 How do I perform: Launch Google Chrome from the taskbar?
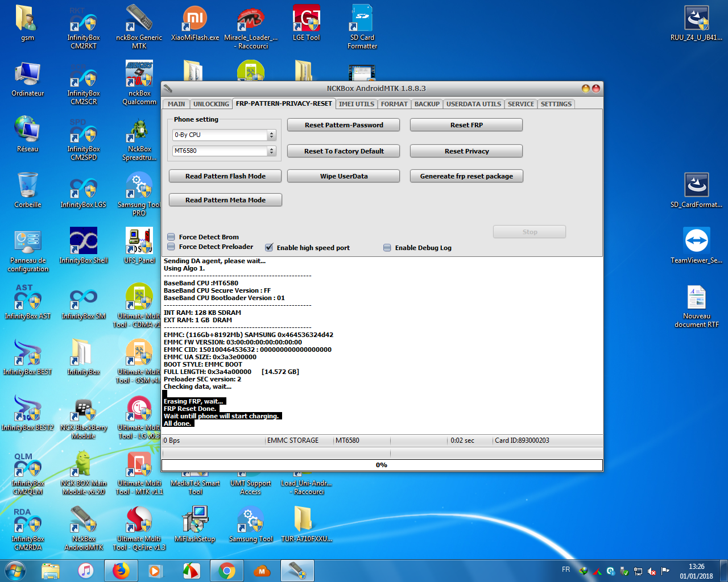tap(226, 571)
